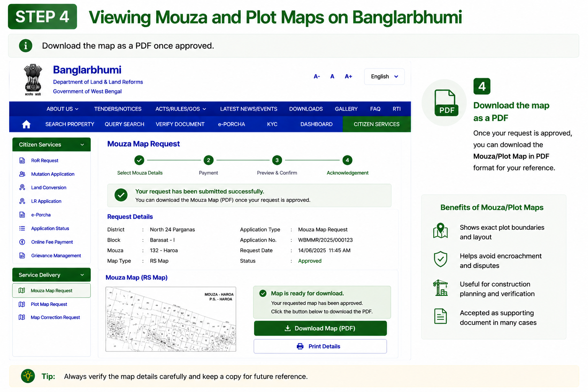Open the Mutation Application link
This screenshot has height=392, width=588.
(53, 174)
